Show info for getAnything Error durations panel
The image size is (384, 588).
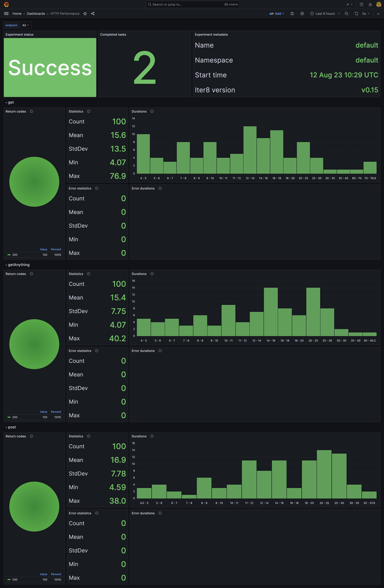[160, 351]
